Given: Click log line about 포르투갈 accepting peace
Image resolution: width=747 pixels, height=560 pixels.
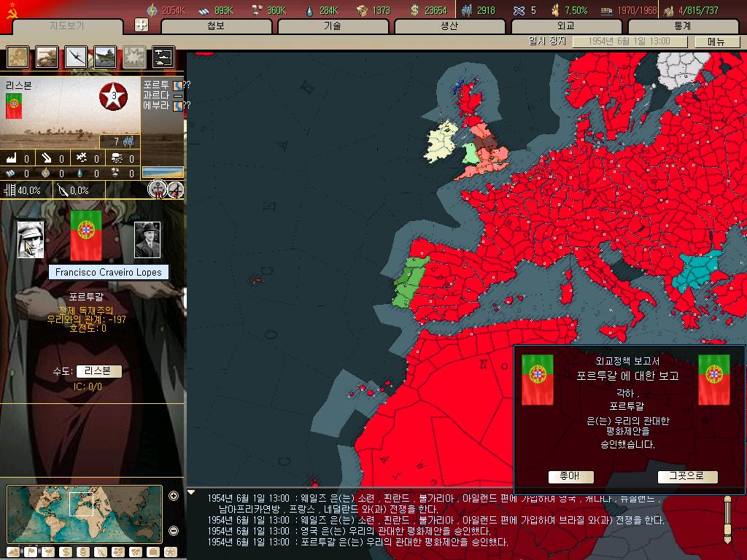Looking at the screenshot, I should click(357, 542).
